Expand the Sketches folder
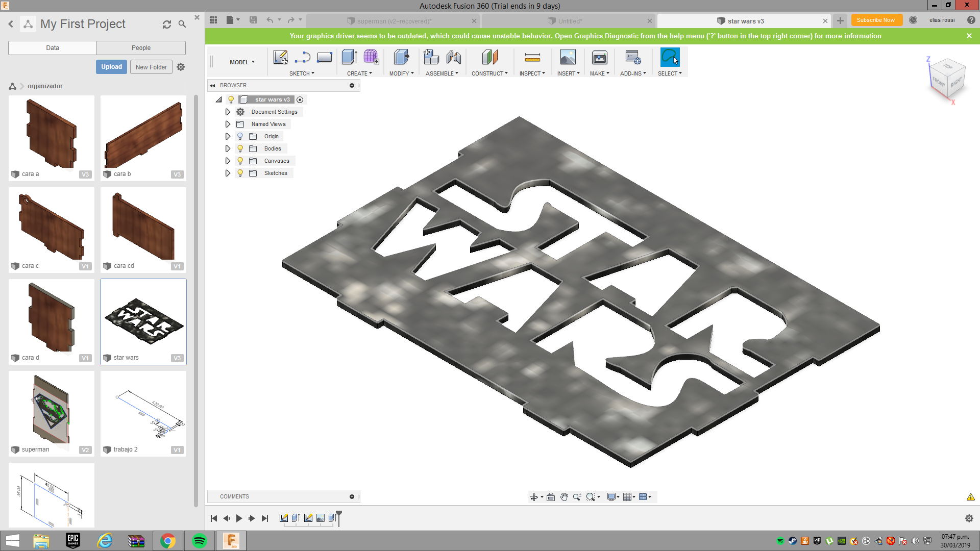 tap(228, 173)
